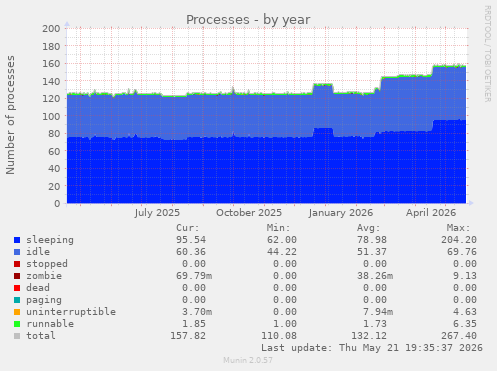Click the total legend color swatch

click(x=17, y=336)
